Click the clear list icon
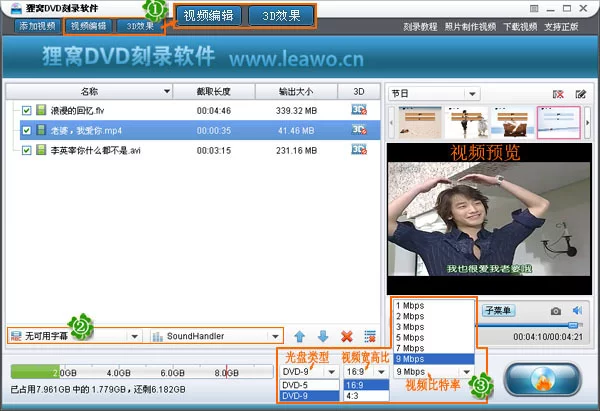The image size is (600, 411). 370,336
